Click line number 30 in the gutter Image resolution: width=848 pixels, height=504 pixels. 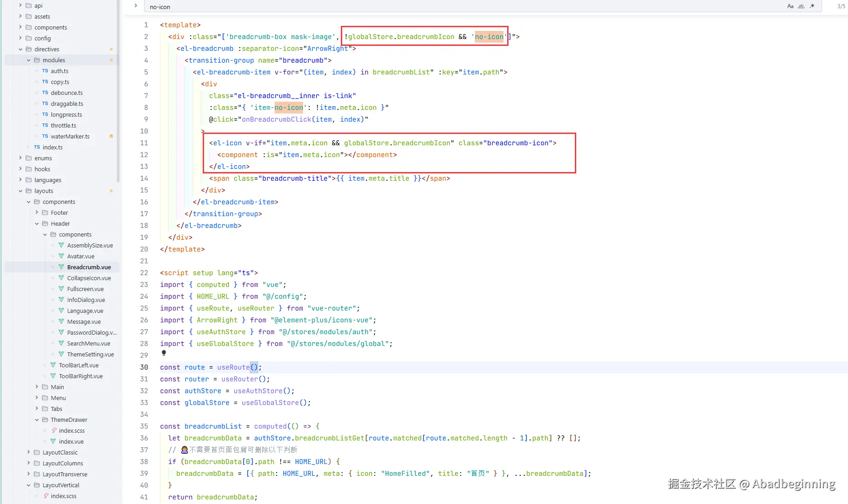pos(144,367)
